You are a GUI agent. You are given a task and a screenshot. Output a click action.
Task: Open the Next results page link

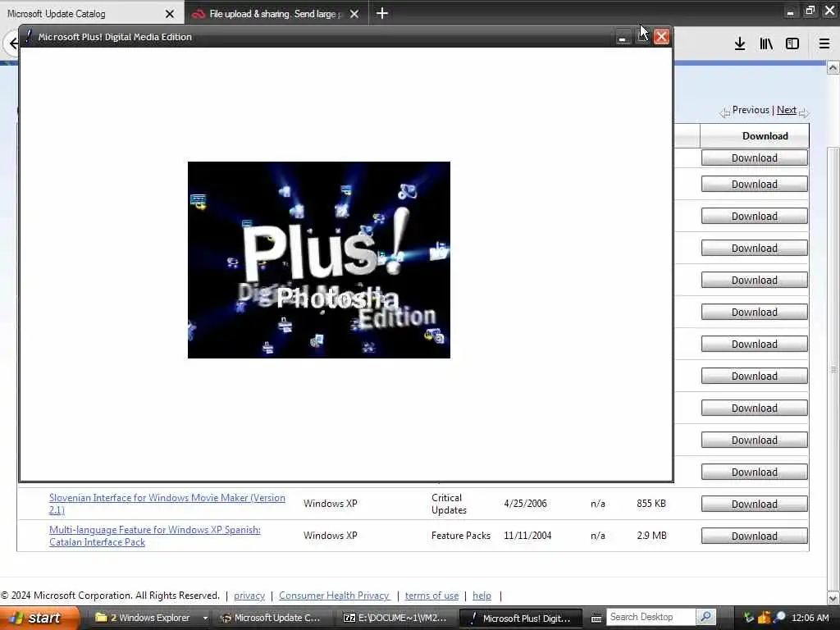click(787, 110)
